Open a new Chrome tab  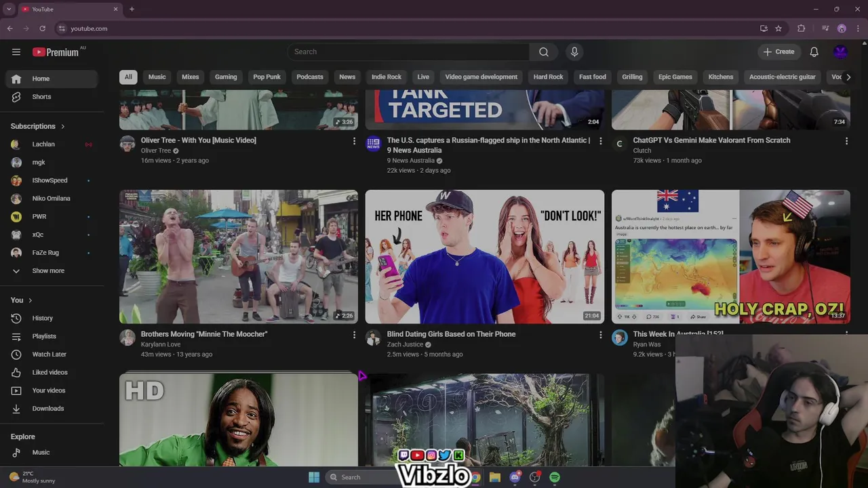(132, 9)
